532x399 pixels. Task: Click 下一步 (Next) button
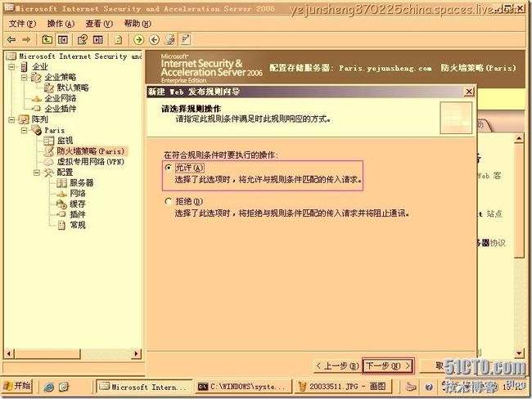388,366
